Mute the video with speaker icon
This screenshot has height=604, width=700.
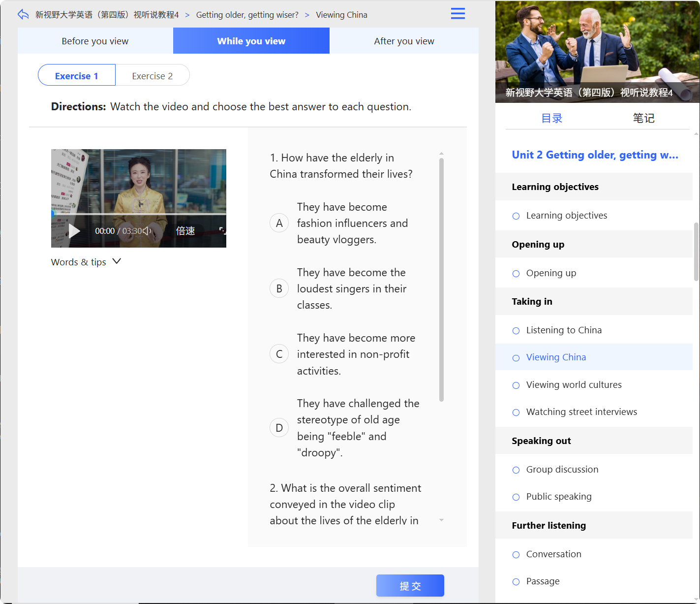(147, 231)
